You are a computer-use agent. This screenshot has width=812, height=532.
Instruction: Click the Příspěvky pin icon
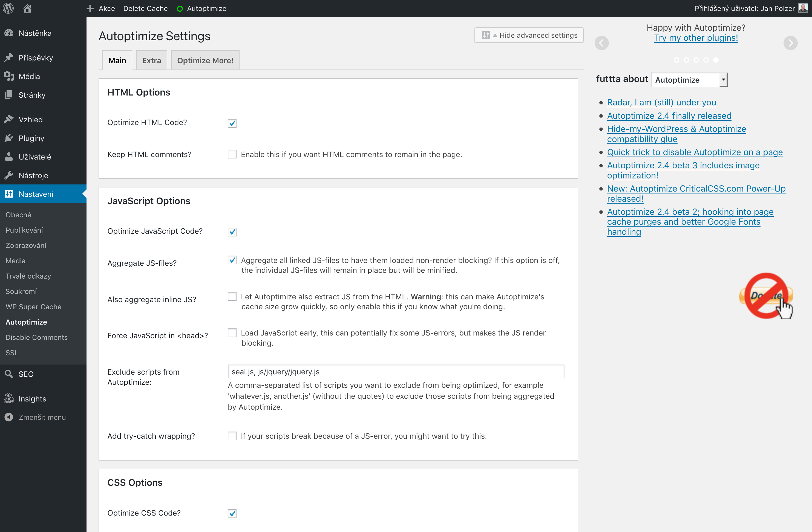coord(9,58)
